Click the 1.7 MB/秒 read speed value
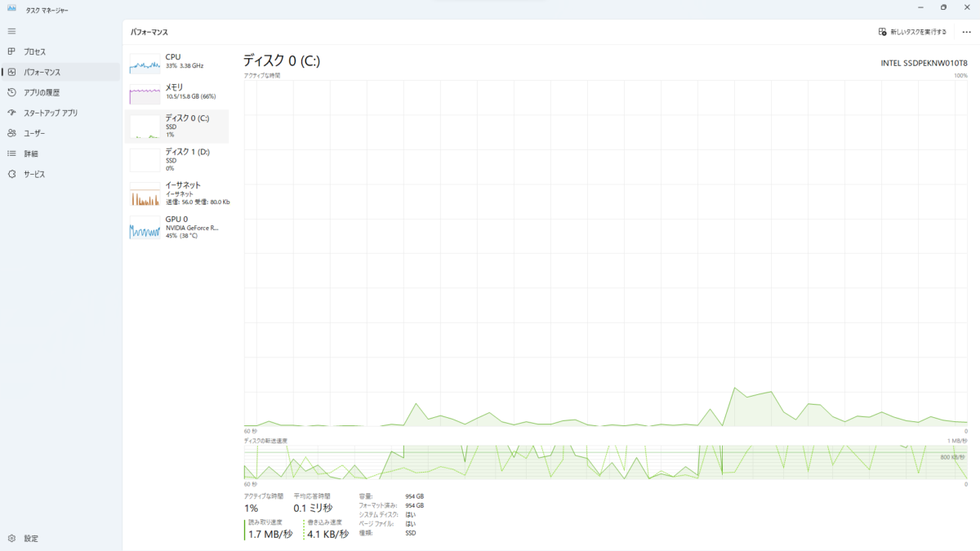The width and height of the screenshot is (980, 551). coord(270,534)
